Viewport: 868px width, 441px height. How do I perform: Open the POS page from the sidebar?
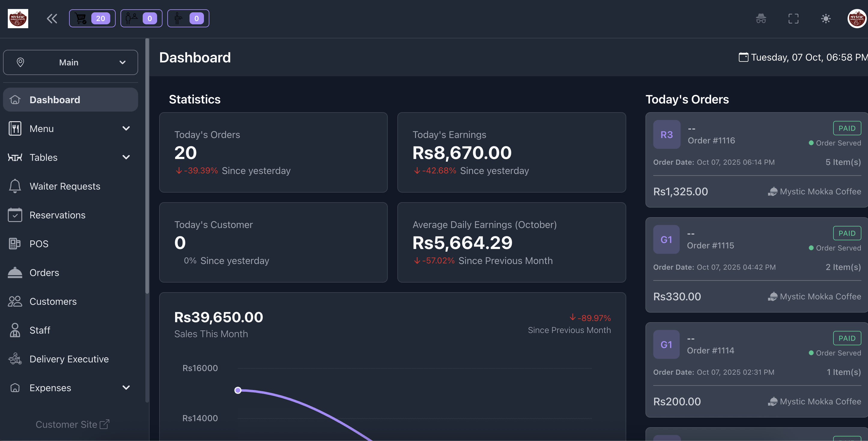click(x=39, y=244)
